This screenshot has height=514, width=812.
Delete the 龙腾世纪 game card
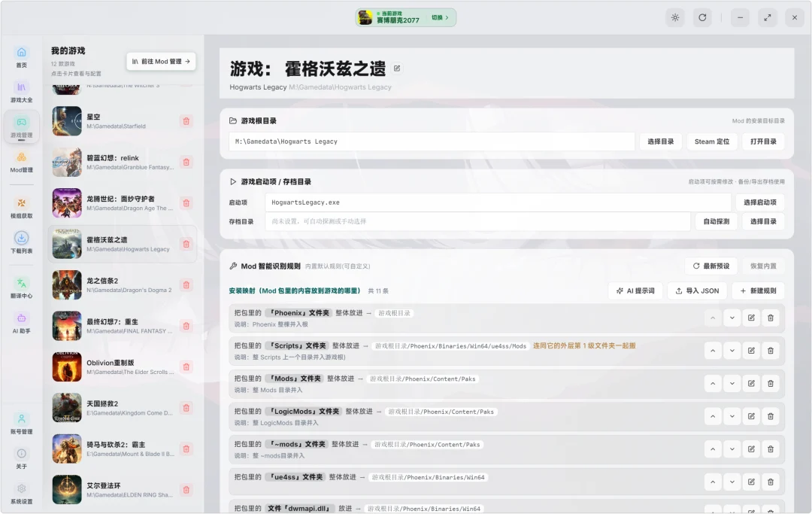point(186,203)
